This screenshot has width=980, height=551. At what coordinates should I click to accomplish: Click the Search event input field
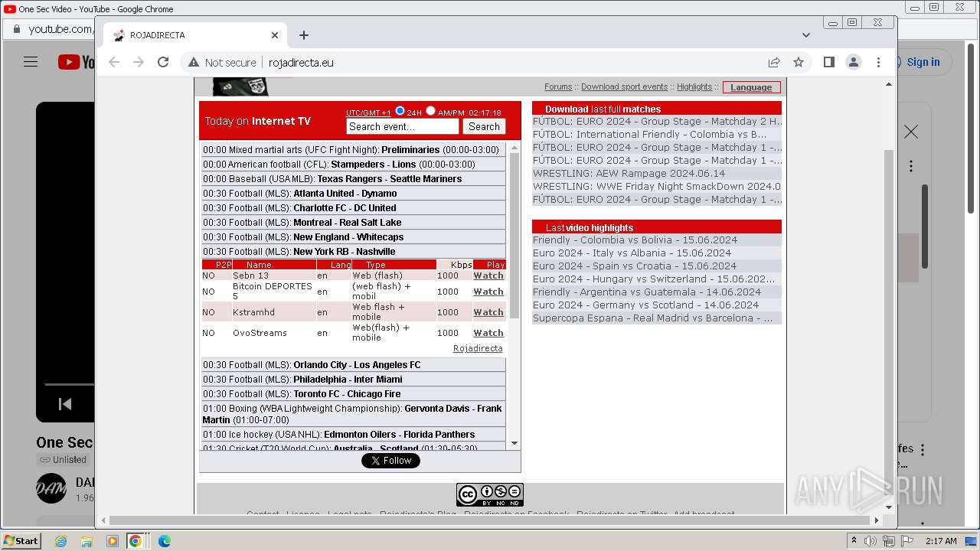click(403, 127)
